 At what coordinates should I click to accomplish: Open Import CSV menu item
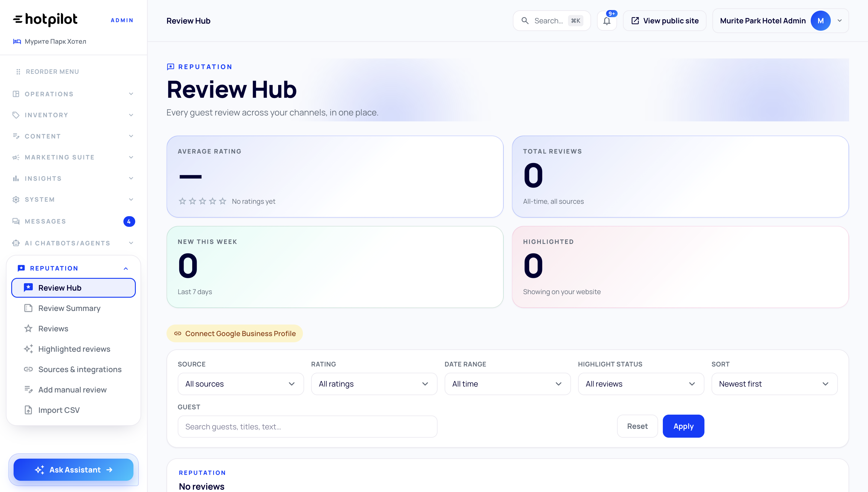coord(73,410)
